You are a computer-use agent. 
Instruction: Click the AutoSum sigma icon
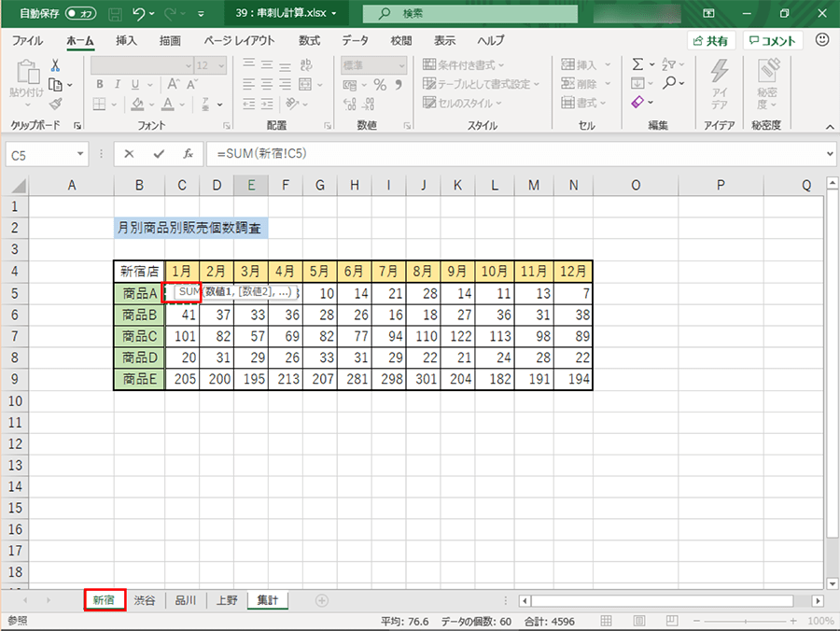(x=637, y=64)
